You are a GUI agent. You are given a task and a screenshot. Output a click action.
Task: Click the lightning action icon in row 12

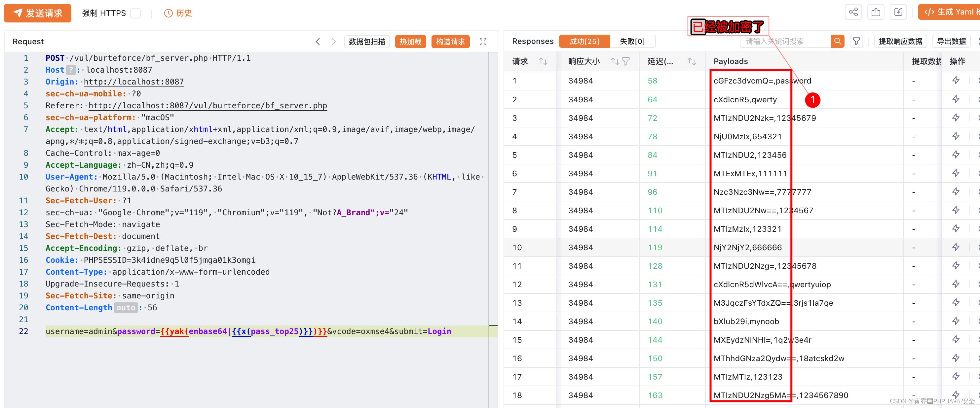tap(956, 284)
